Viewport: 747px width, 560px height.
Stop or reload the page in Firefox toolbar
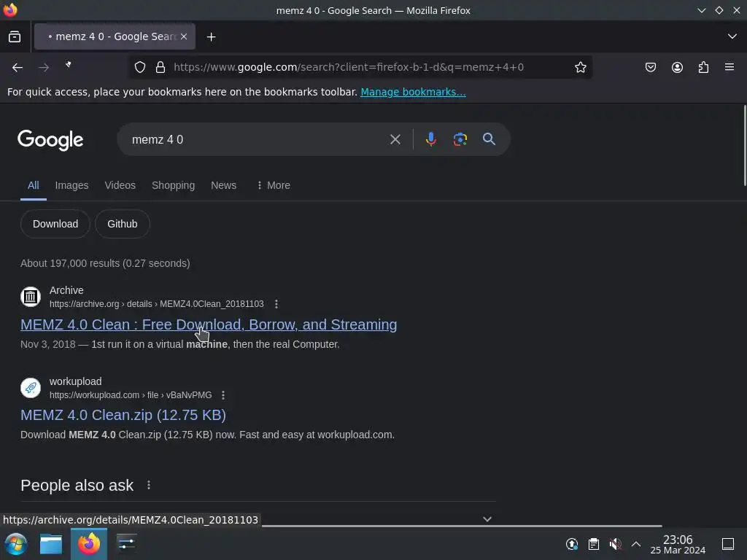point(69,66)
